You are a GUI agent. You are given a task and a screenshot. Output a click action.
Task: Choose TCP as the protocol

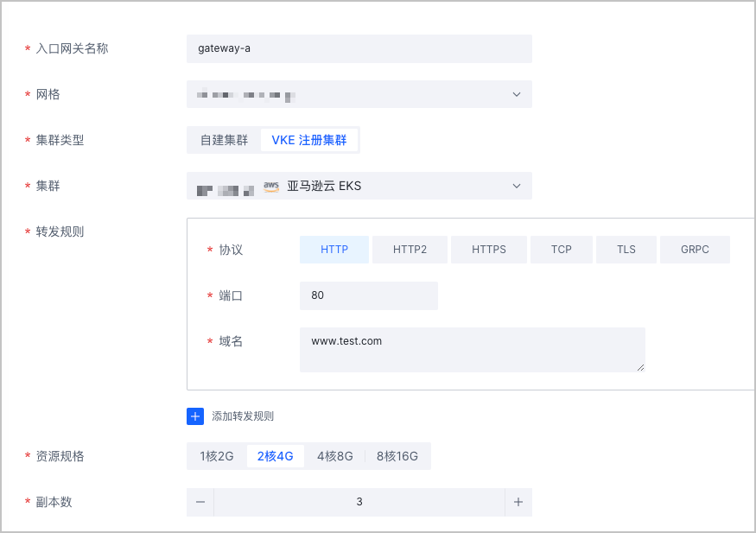562,250
